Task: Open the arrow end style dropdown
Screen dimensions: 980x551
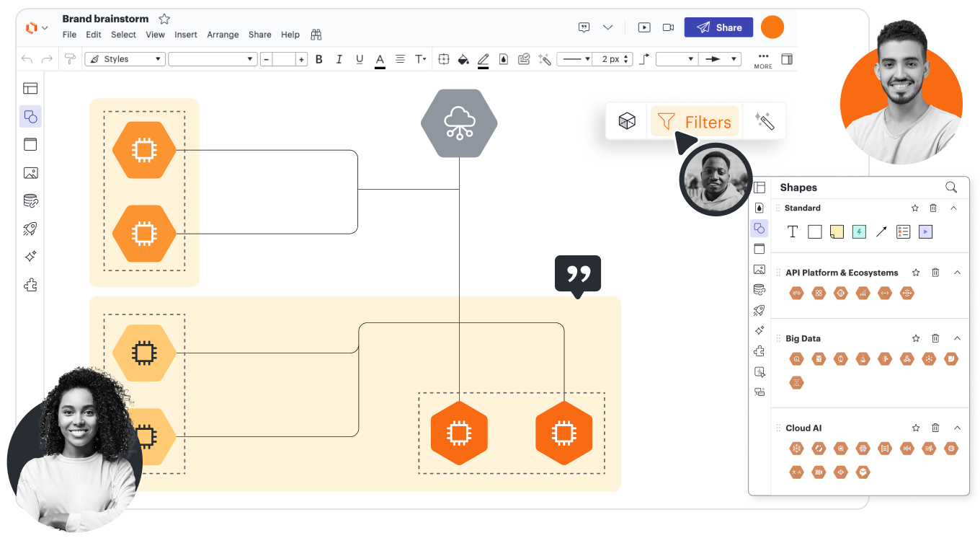Action: point(722,59)
